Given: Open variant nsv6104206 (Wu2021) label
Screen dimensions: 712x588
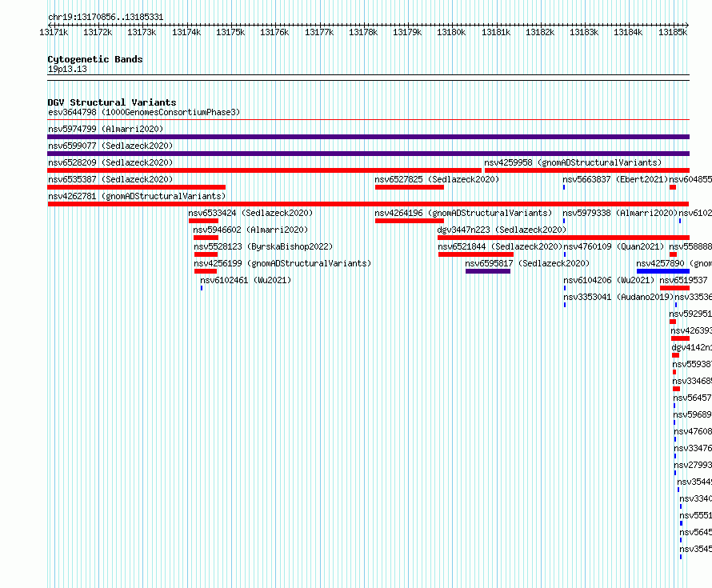Looking at the screenshot, I should tap(609, 280).
